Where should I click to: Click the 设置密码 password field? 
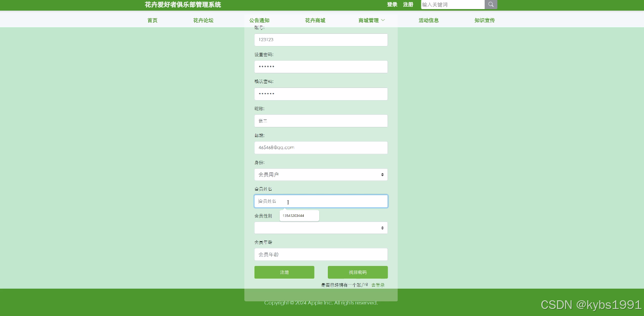point(321,67)
